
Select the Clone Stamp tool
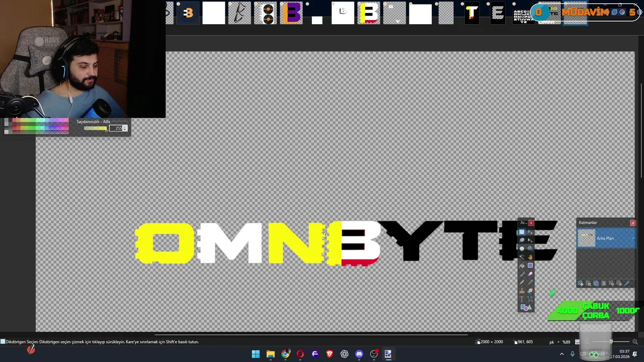pyautogui.click(x=522, y=291)
